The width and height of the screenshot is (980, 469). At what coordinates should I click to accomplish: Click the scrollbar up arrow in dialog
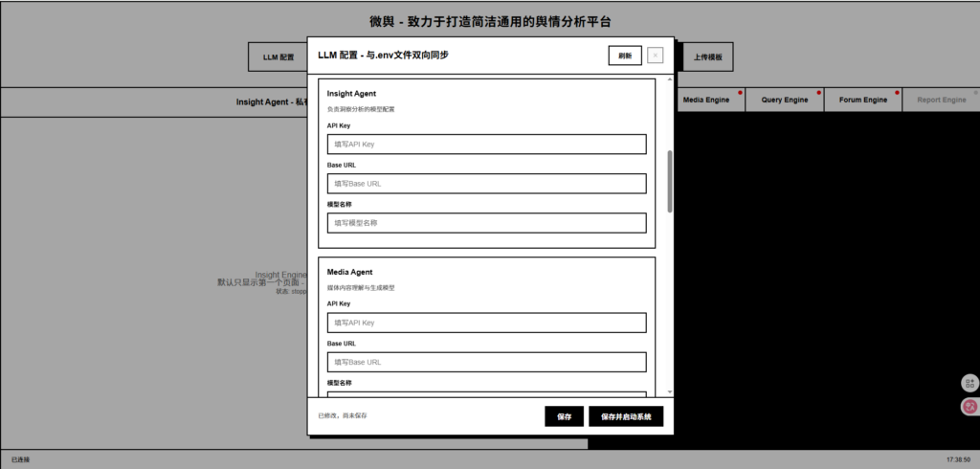(669, 80)
